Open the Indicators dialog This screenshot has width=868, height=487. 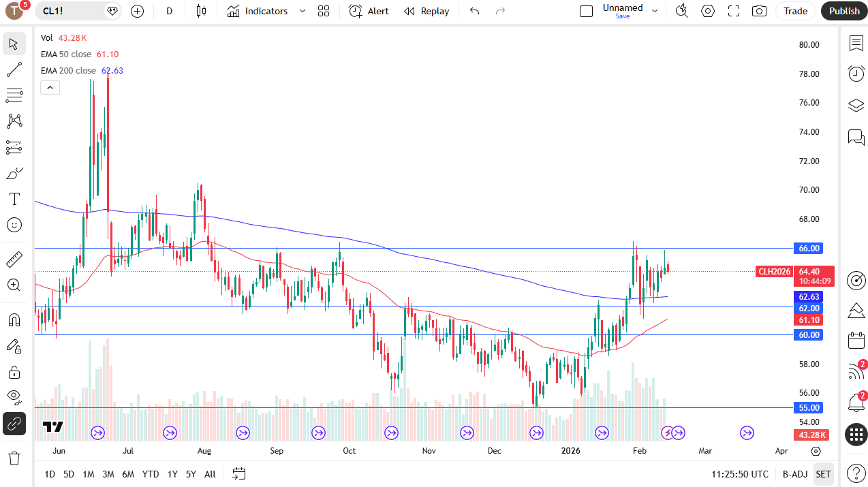coord(258,11)
